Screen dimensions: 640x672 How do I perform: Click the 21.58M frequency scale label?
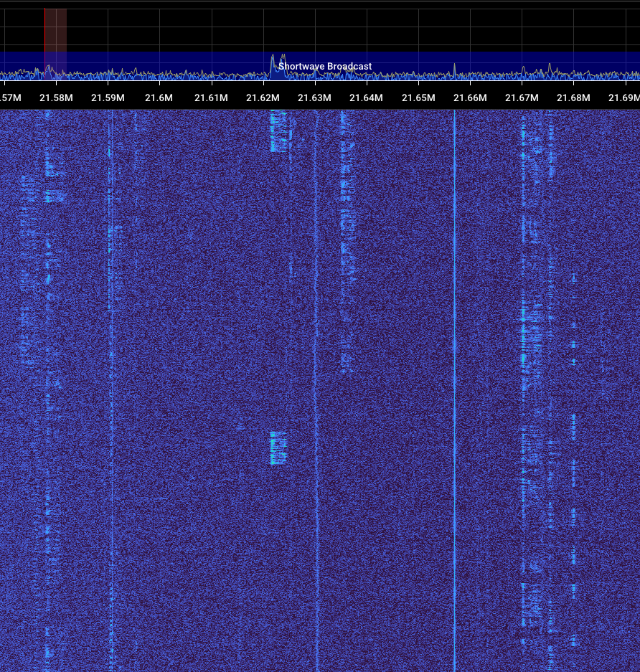57,98
